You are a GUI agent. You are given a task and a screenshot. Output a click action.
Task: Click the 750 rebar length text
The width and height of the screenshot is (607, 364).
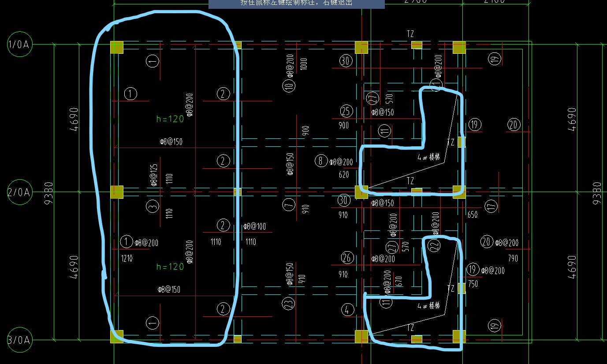tap(473, 284)
